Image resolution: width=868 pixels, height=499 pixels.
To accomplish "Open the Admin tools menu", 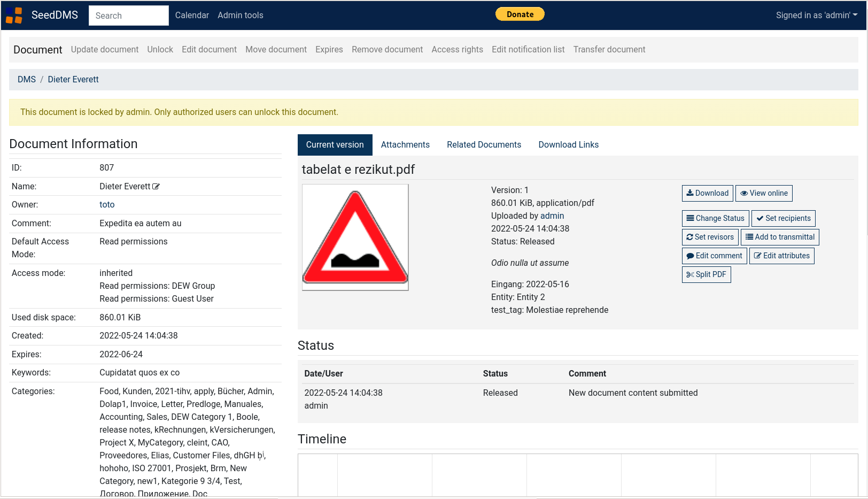I will tap(240, 16).
